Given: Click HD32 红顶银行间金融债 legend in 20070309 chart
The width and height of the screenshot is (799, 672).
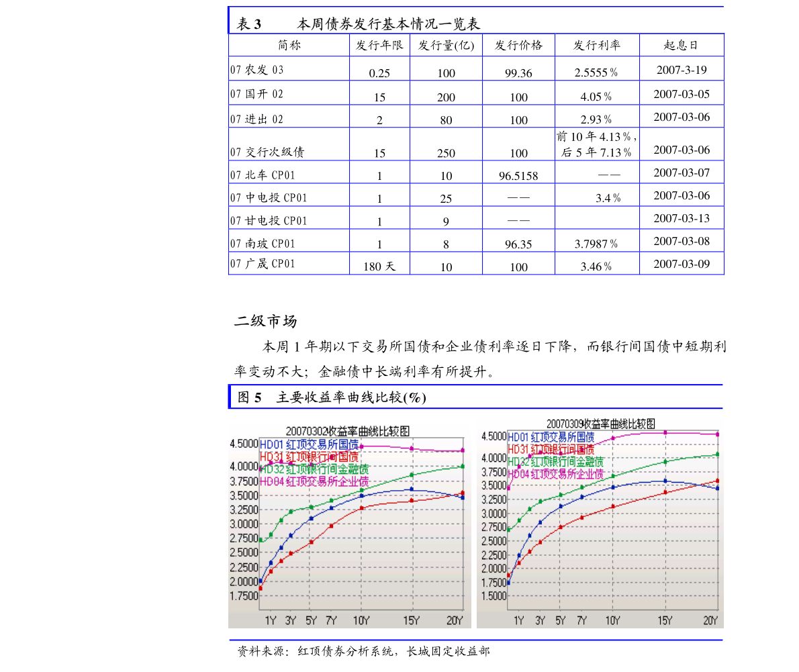Looking at the screenshot, I should click(555, 461).
